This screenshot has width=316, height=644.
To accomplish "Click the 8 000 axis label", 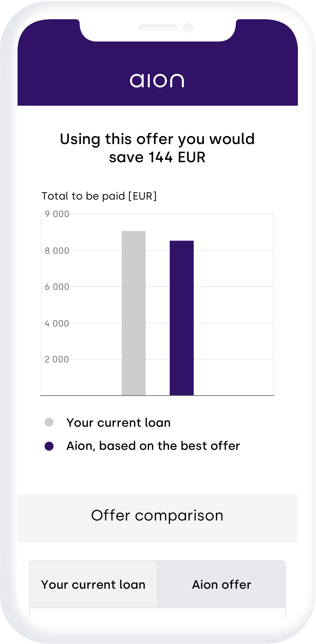I will click(57, 251).
